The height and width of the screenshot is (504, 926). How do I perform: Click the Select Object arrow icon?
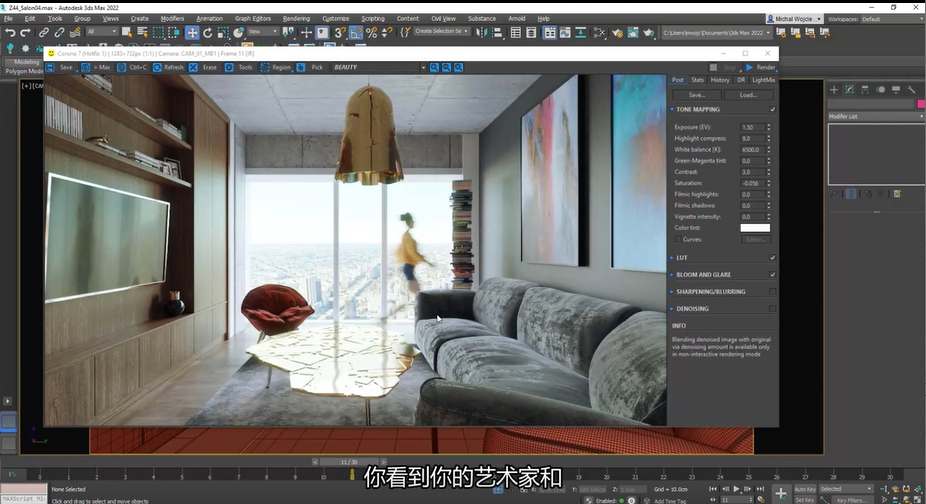pyautogui.click(x=126, y=32)
